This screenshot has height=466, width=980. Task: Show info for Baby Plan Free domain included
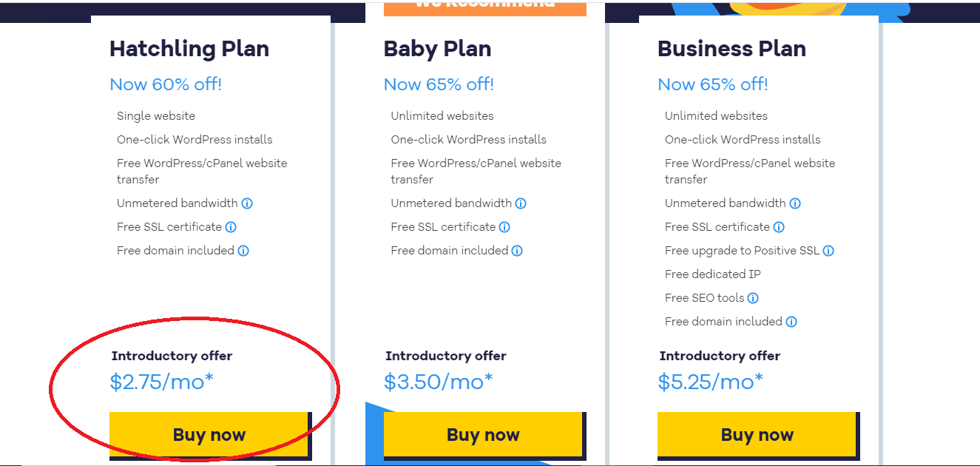[x=517, y=251]
